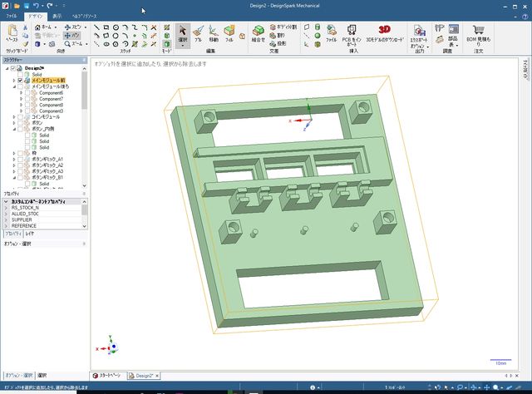Switch to the bottom Selection (選択) panel tab
This screenshot has width=532, height=394.
tap(42, 376)
